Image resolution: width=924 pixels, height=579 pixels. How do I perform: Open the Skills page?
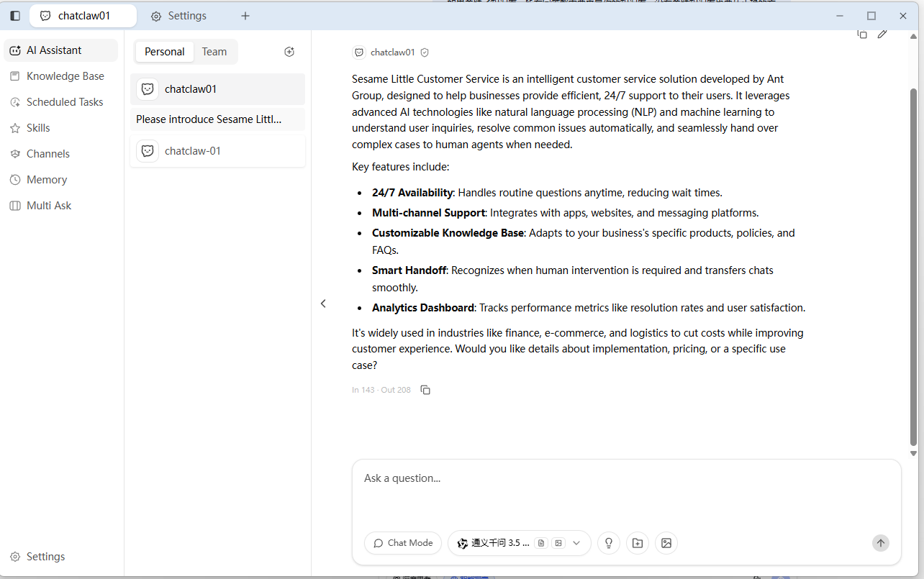[x=61, y=128]
